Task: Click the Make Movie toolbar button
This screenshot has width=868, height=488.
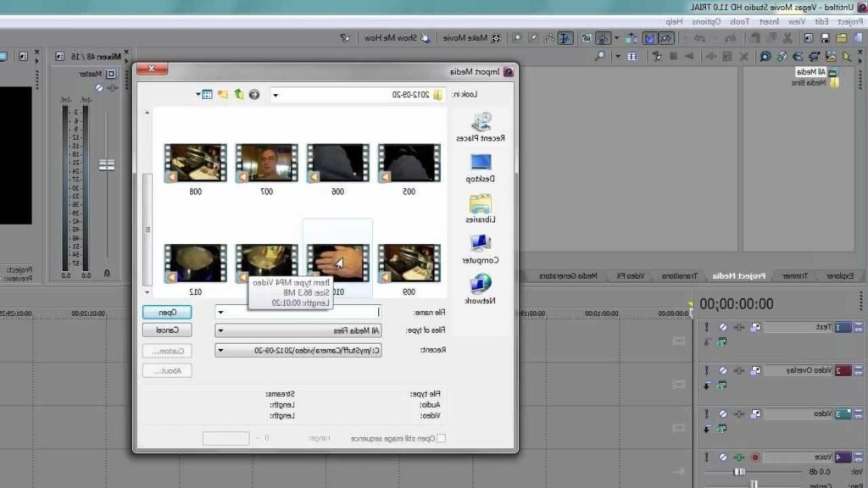Action: [473, 38]
